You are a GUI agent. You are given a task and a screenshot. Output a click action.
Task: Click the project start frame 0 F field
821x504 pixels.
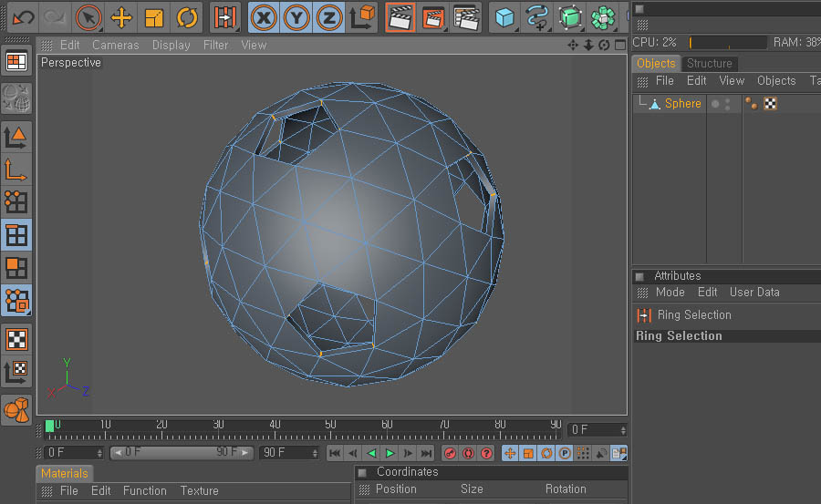74,452
